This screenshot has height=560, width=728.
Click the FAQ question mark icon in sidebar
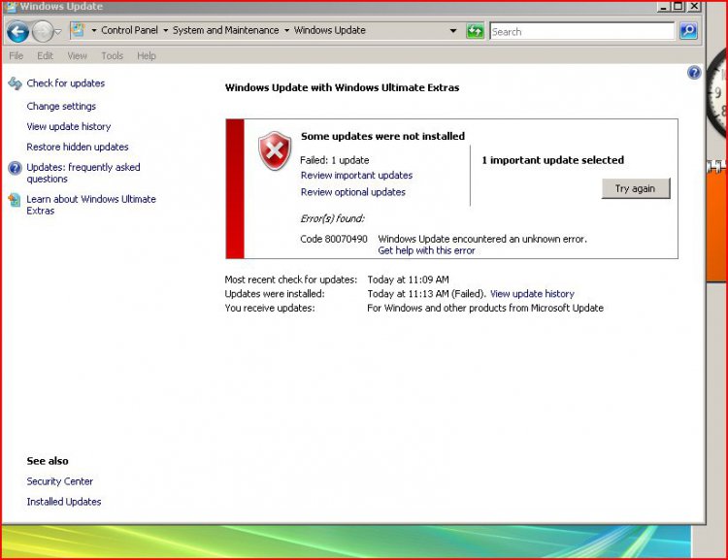tap(15, 168)
